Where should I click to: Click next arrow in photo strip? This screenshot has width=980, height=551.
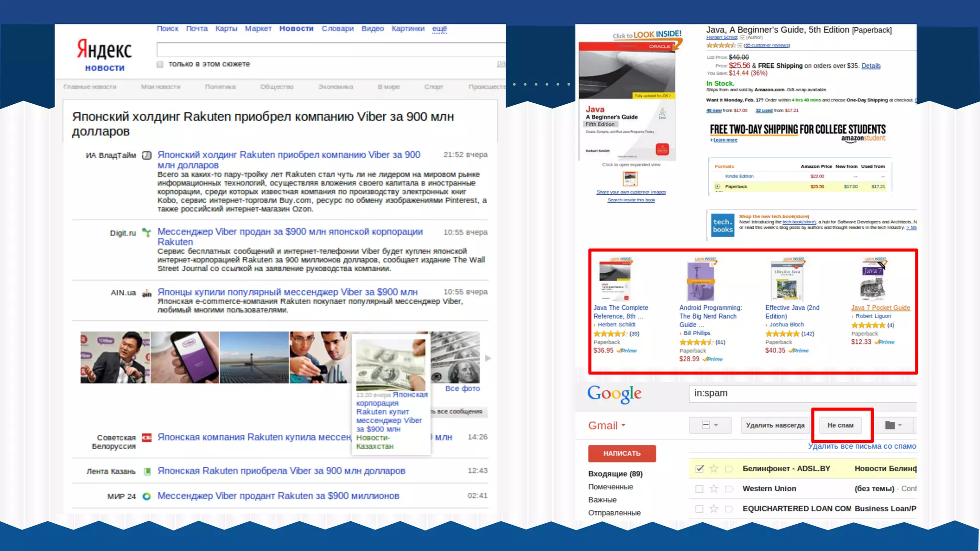pyautogui.click(x=488, y=358)
